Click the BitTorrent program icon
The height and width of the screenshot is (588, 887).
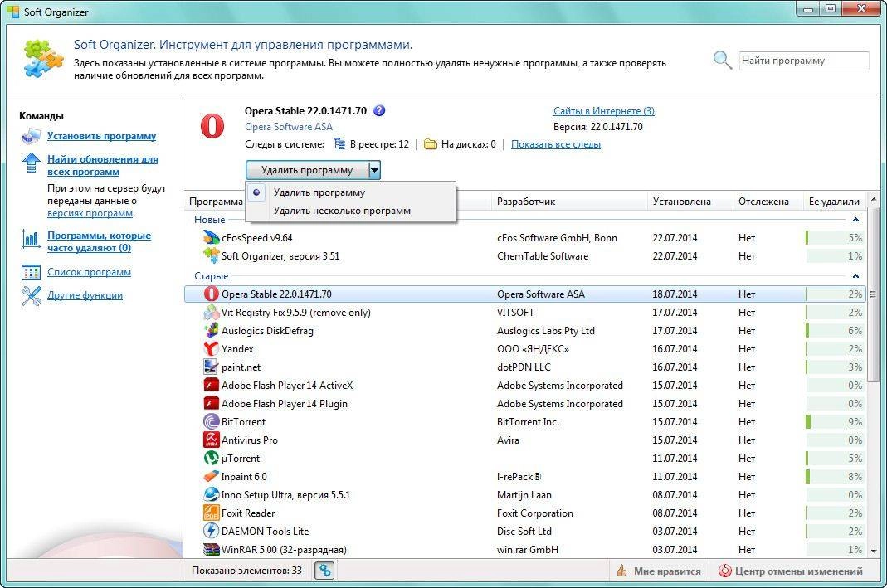211,422
